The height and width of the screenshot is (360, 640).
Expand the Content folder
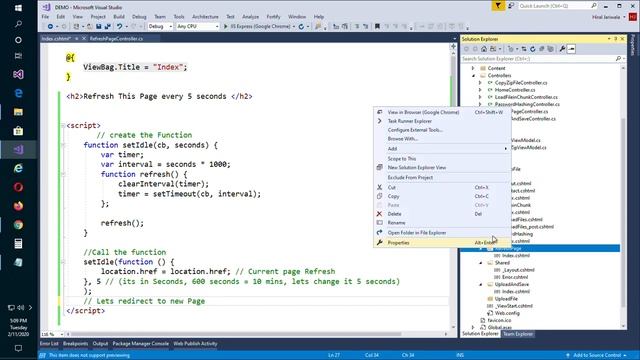473,68
